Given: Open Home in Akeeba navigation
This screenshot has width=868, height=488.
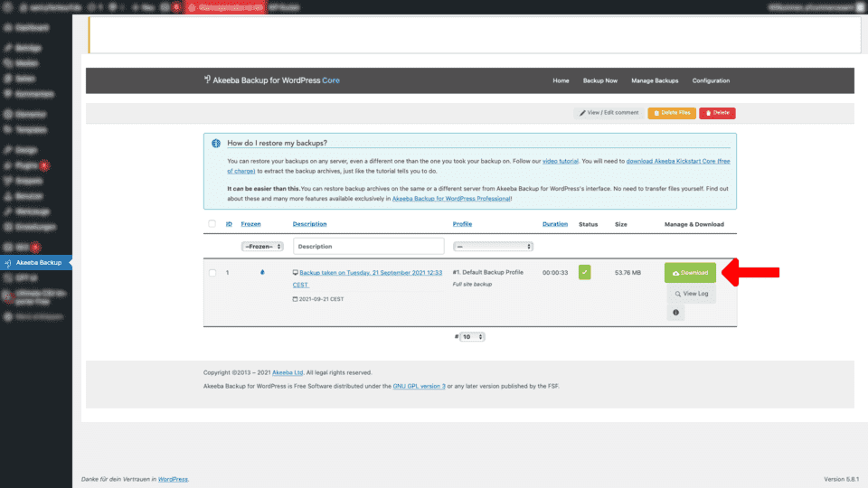Looking at the screenshot, I should point(561,80).
